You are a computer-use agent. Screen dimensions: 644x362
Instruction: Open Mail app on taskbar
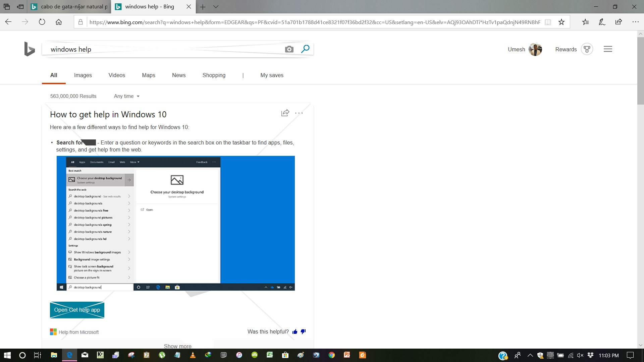coord(85,355)
